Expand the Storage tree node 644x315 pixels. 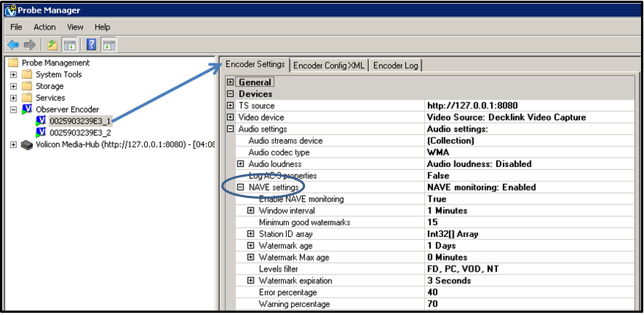tap(13, 86)
